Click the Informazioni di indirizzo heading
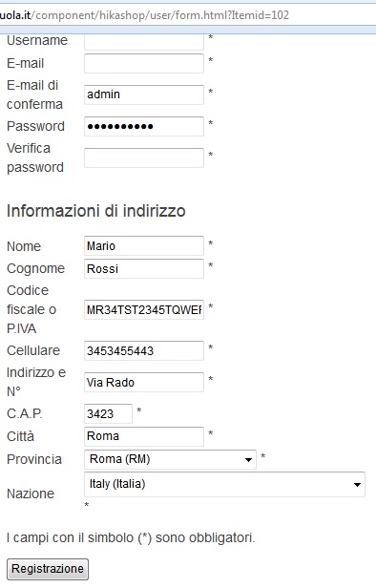Image resolution: width=376 pixels, height=588 pixels. 96,211
